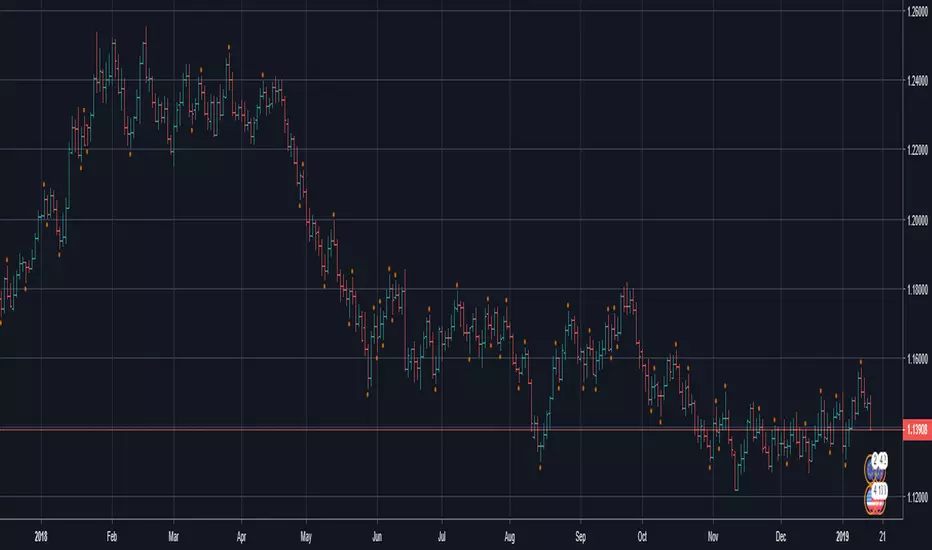Click the Aug label on time axis
This screenshot has width=932, height=550.
tap(509, 536)
